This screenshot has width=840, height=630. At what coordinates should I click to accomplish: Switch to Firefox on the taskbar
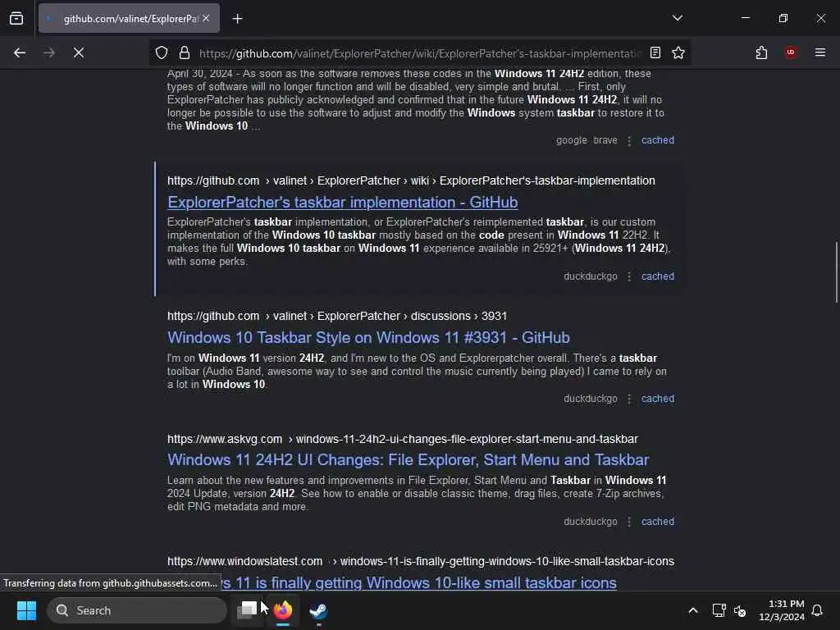(x=283, y=610)
